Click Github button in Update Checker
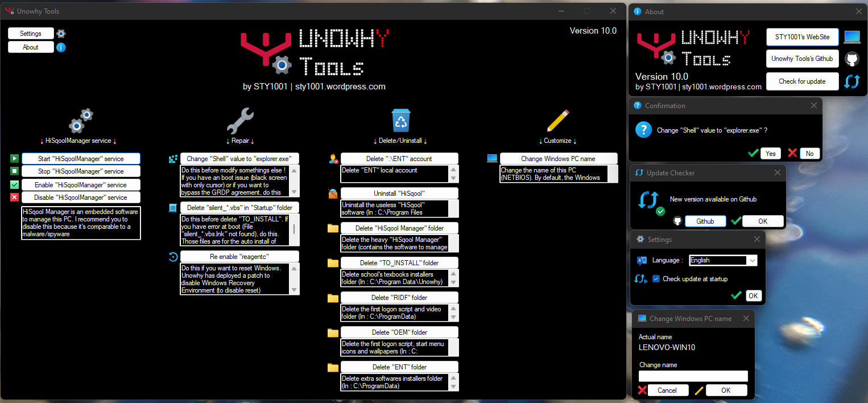Viewport: 868px width, 403px height. click(705, 221)
